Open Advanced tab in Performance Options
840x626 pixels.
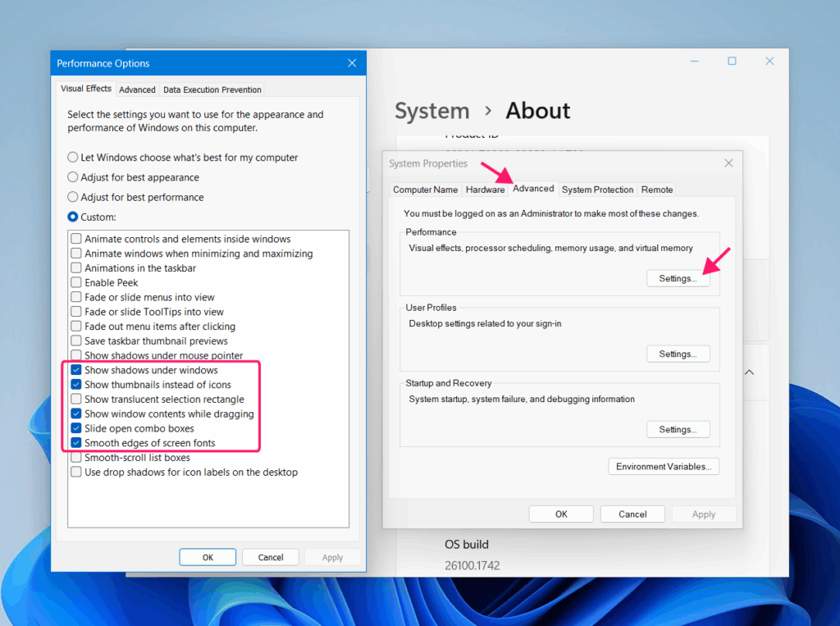pos(137,89)
